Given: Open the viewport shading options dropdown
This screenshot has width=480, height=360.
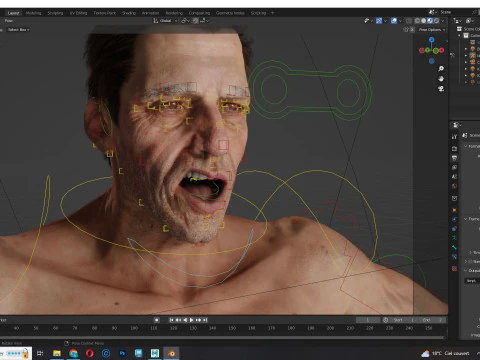Looking at the screenshot, I should click(x=443, y=21).
